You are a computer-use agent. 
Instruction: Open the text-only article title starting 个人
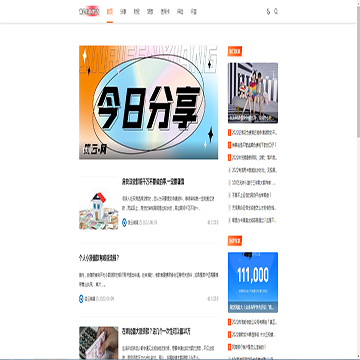click(x=99, y=258)
